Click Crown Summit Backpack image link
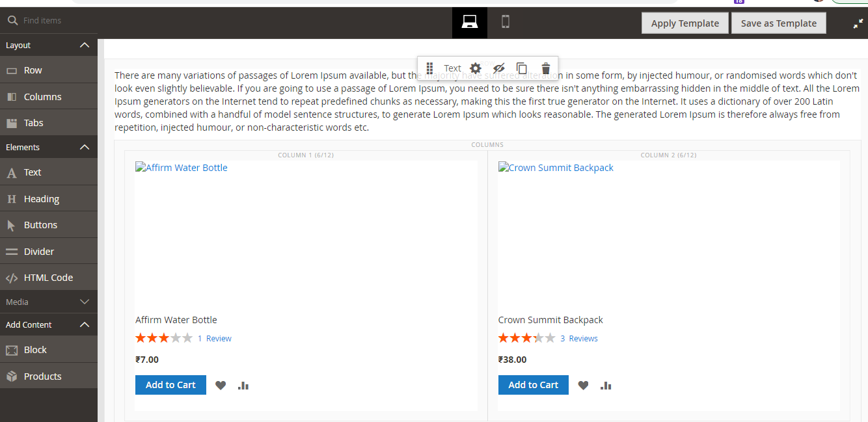Viewport: 868px width, 422px height. pos(556,168)
